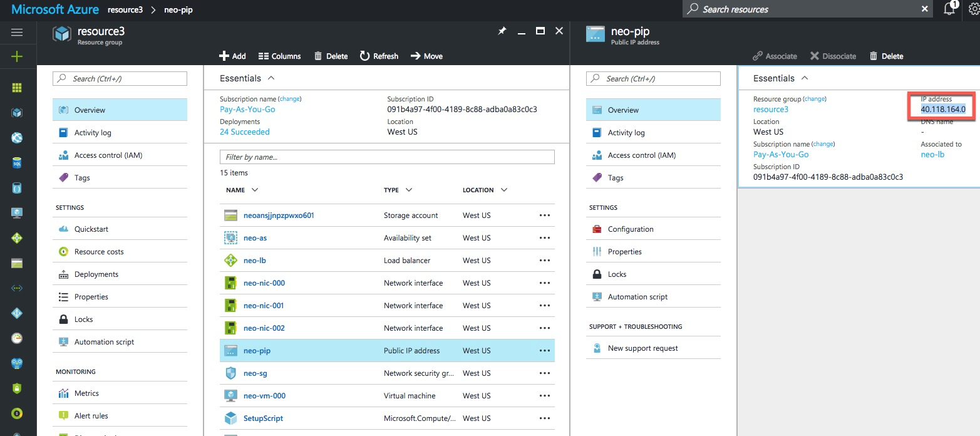Sort by TYPE column header
The height and width of the screenshot is (436, 980).
point(398,190)
